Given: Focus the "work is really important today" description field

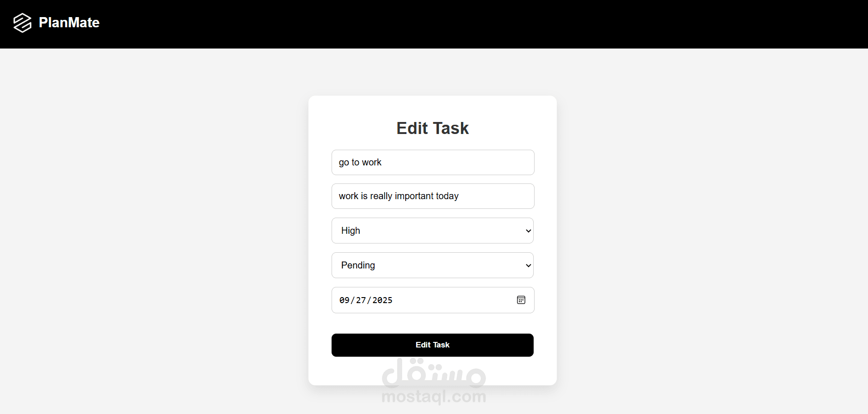Looking at the screenshot, I should click(433, 196).
